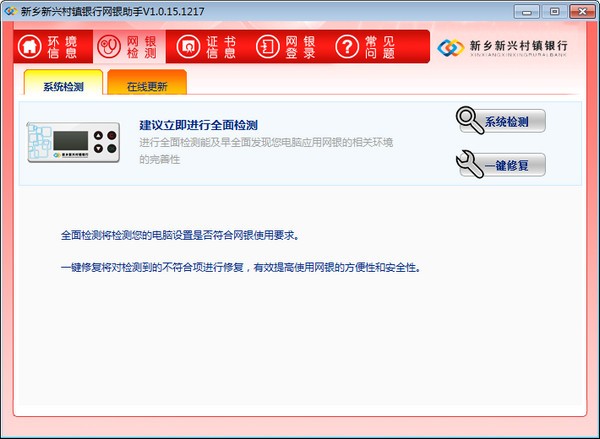Click the USB key device image
This screenshot has height=439, width=600.
(x=73, y=142)
